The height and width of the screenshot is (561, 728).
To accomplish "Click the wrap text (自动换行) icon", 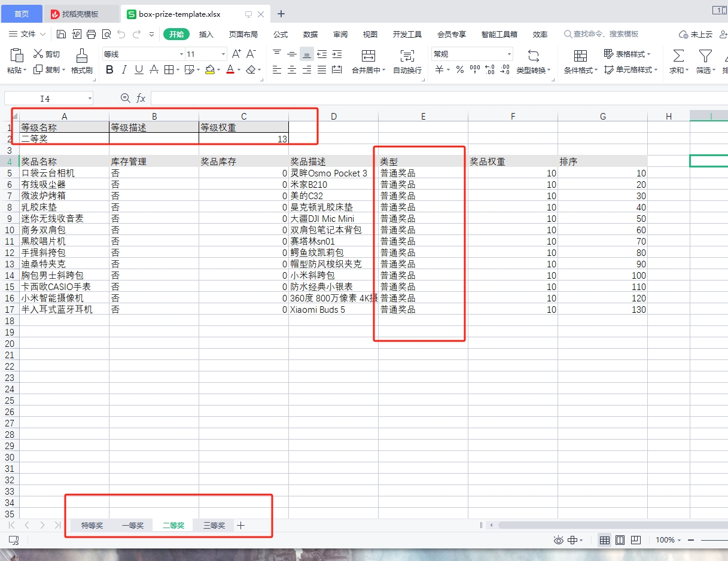I will coord(407,56).
